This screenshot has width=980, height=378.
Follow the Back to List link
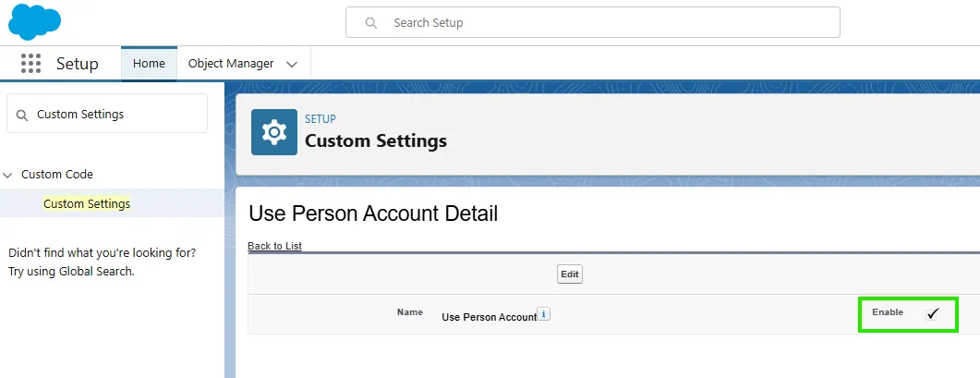[274, 246]
